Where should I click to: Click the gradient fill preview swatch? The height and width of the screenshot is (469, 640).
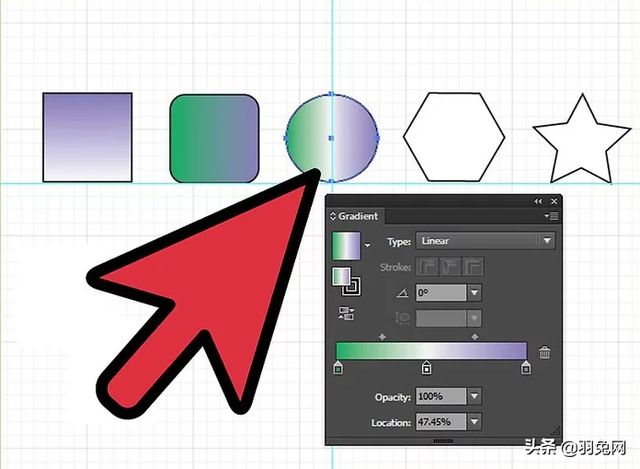[x=346, y=246]
